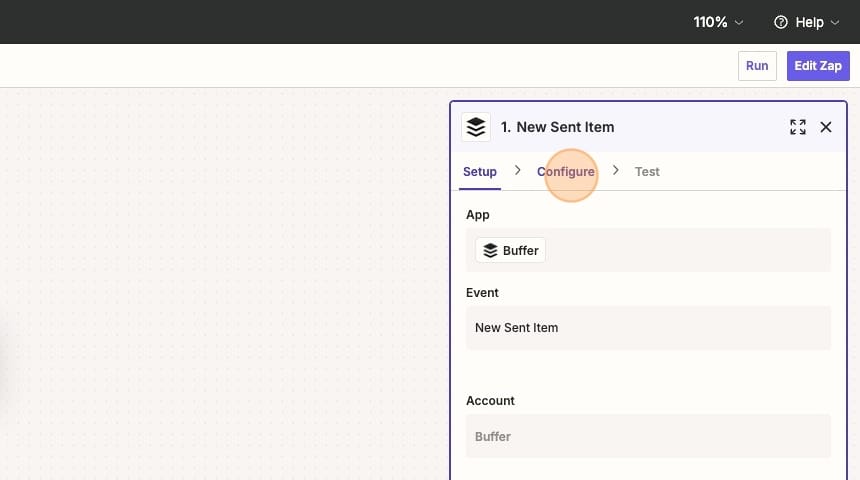Close the New Sent Item panel
This screenshot has width=860, height=480.
(825, 127)
